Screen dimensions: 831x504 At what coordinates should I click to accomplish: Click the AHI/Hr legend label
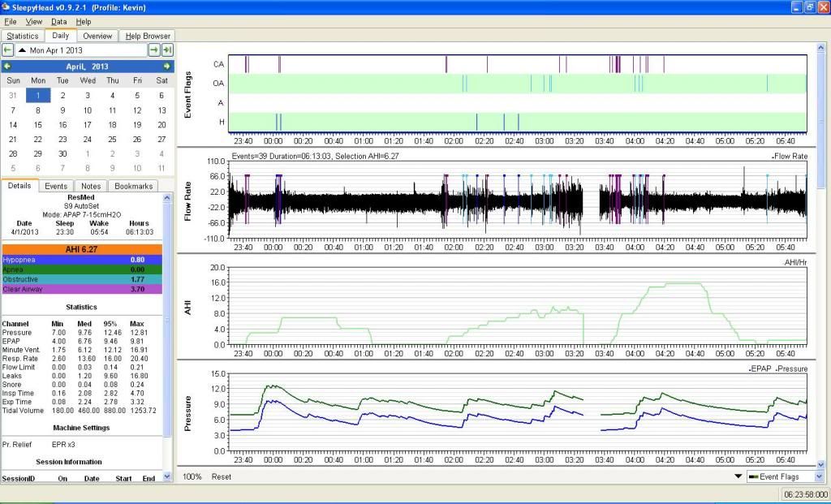[x=795, y=263]
